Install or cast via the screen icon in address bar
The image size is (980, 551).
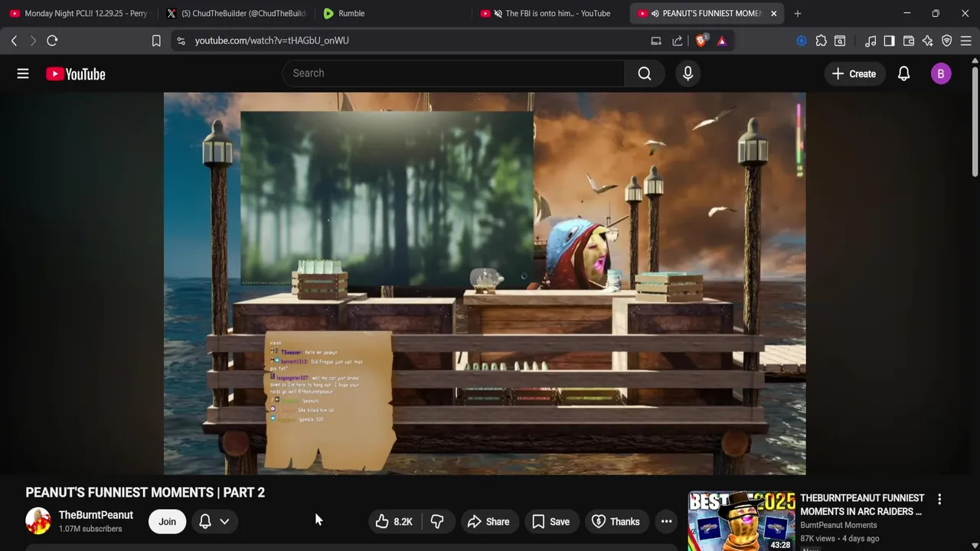656,41
